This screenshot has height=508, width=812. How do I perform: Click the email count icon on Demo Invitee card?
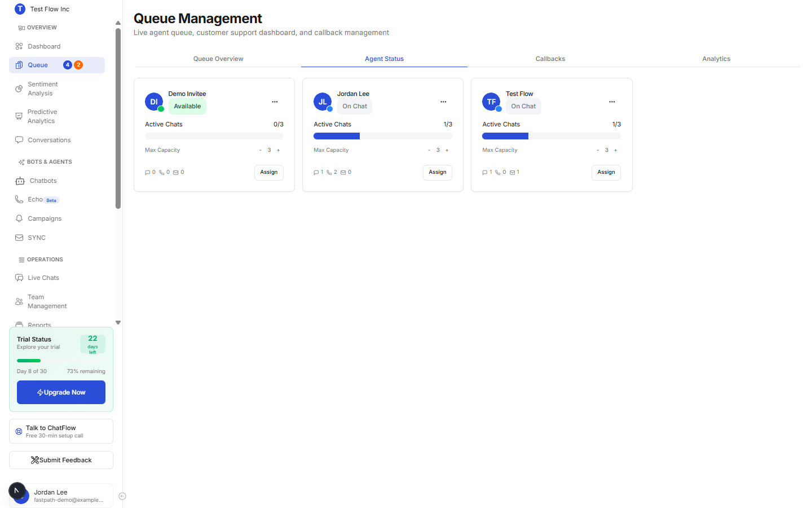click(176, 173)
